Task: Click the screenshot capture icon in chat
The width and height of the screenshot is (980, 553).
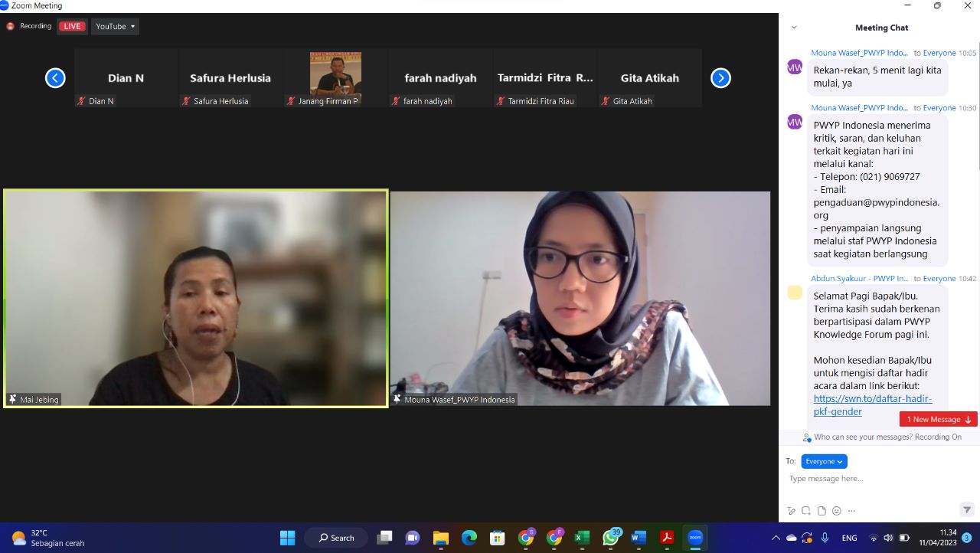Action: 806,511
